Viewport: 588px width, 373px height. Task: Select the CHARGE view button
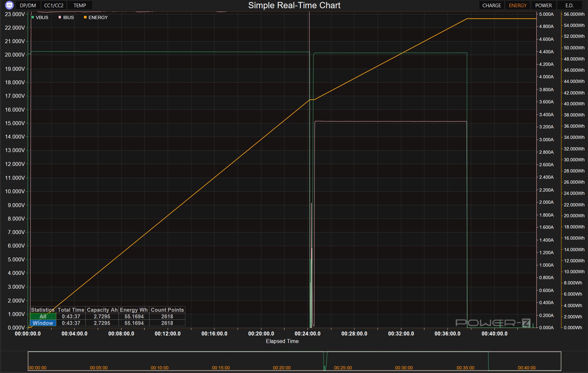(x=492, y=6)
